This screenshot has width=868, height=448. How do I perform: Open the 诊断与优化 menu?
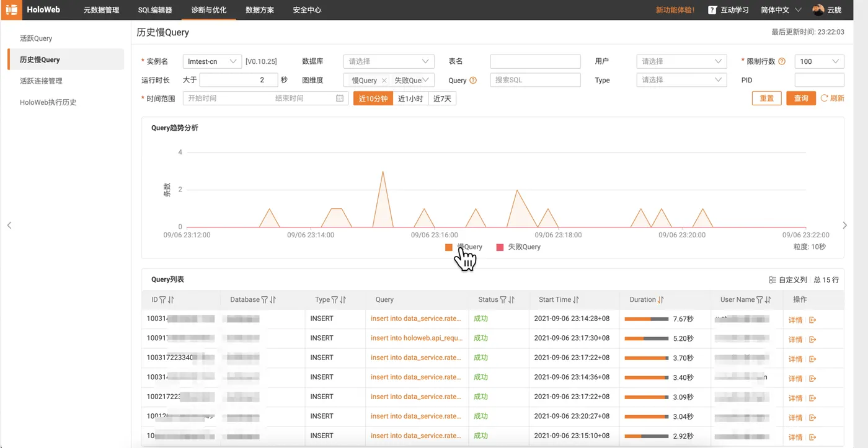pyautogui.click(x=209, y=10)
